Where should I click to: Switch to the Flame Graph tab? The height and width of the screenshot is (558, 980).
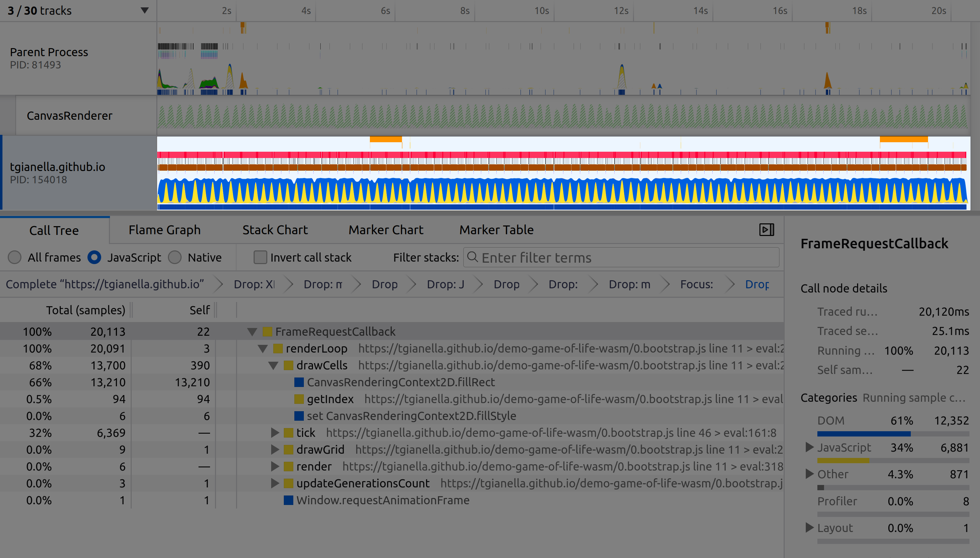coord(164,230)
